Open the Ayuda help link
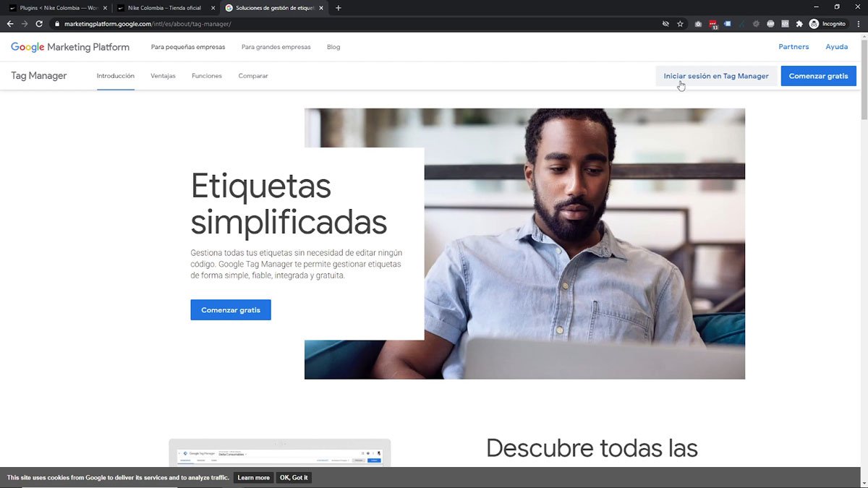The height and width of the screenshot is (488, 868). (x=837, y=47)
